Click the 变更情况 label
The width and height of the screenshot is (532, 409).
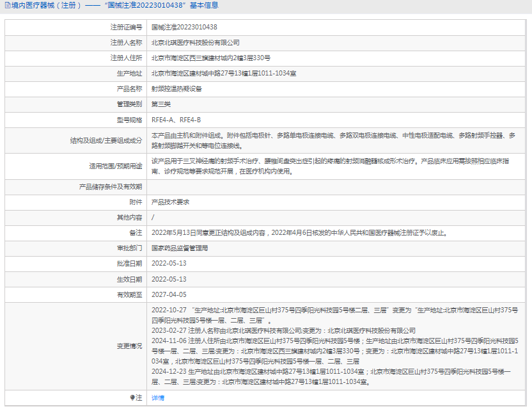pos(129,346)
